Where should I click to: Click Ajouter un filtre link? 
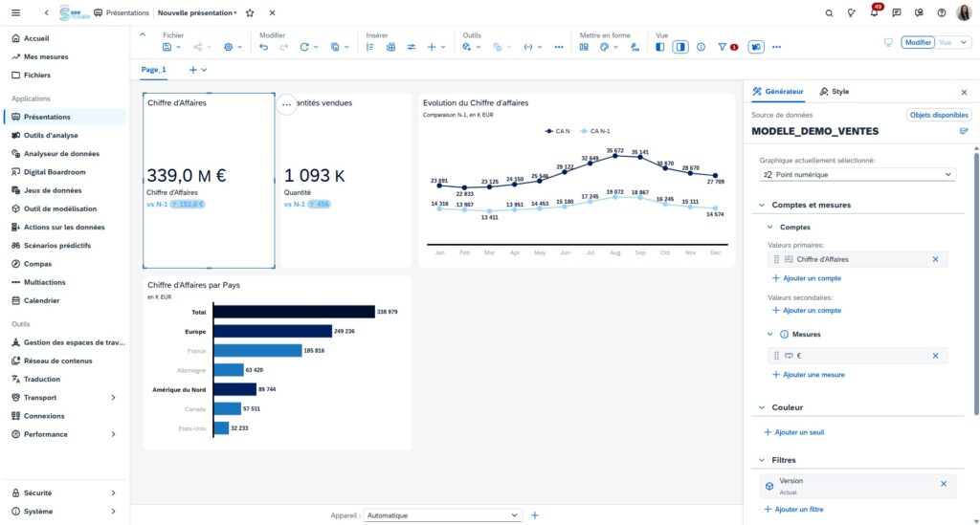[797, 510]
